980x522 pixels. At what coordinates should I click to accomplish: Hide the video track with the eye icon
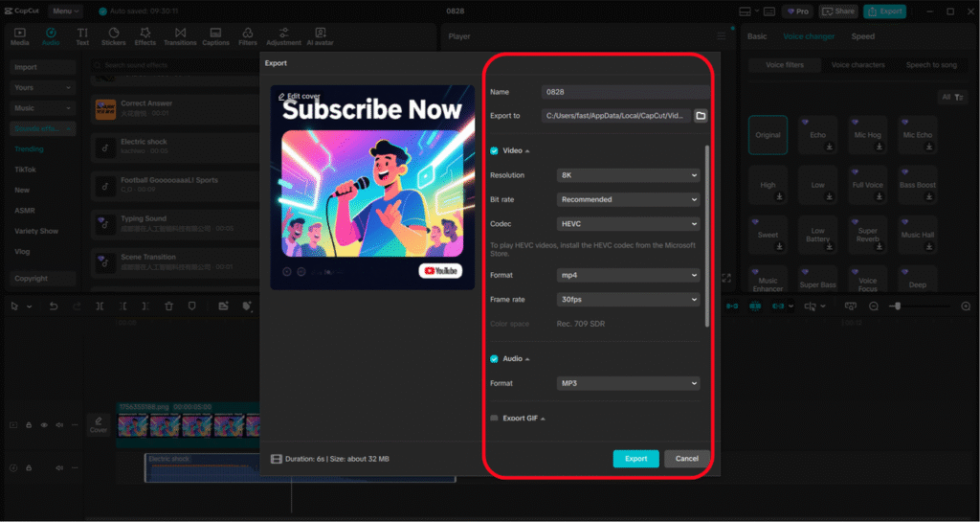coord(44,425)
